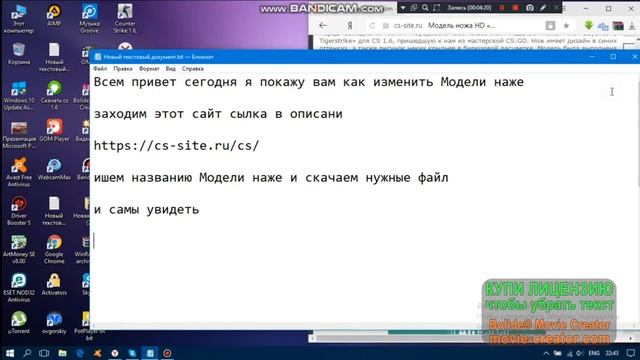Open the Action Center notifications

(631, 353)
